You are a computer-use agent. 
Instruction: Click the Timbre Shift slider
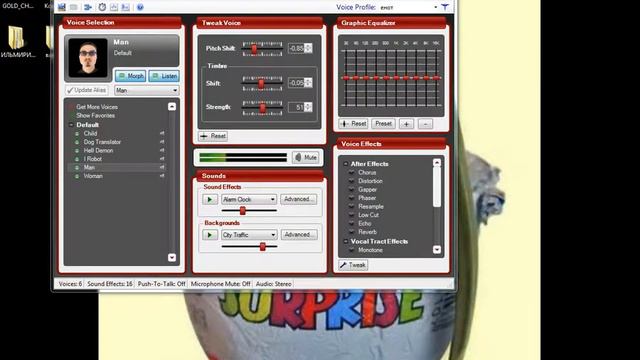tap(262, 83)
